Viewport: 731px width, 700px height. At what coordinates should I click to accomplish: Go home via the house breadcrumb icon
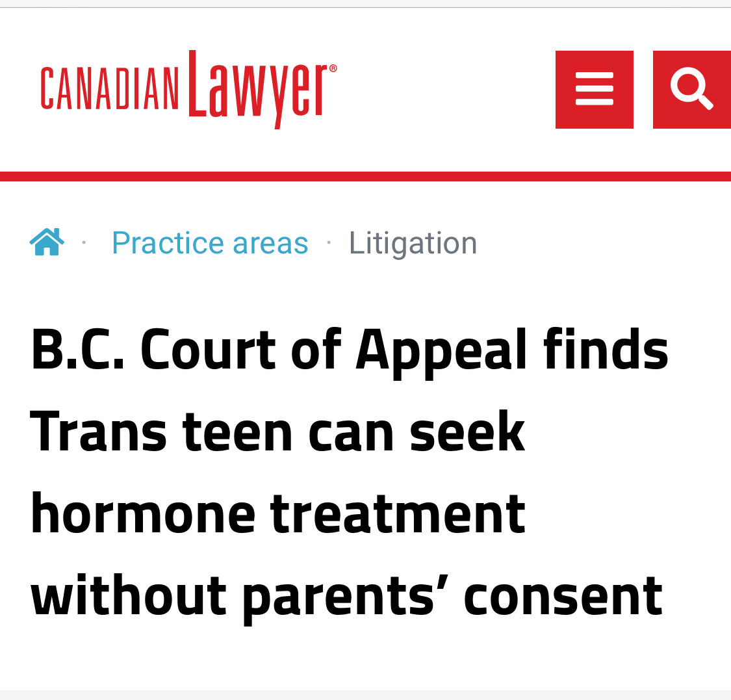[47, 242]
